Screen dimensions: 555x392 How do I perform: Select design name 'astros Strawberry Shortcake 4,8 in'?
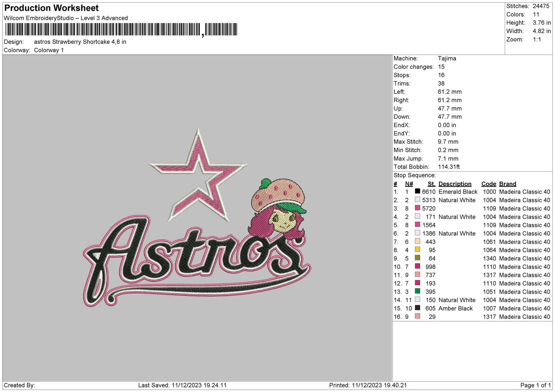[80, 42]
